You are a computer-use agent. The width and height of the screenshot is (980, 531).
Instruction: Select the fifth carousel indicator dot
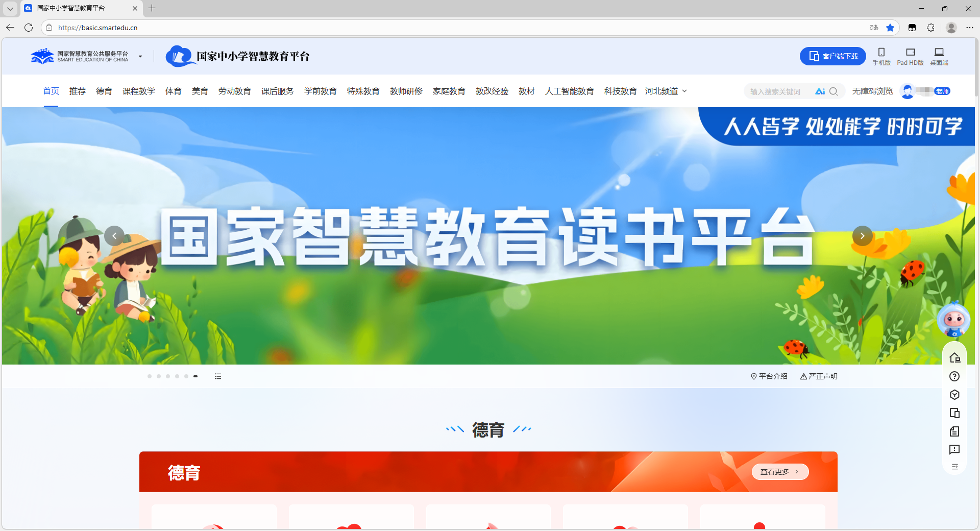pos(186,376)
